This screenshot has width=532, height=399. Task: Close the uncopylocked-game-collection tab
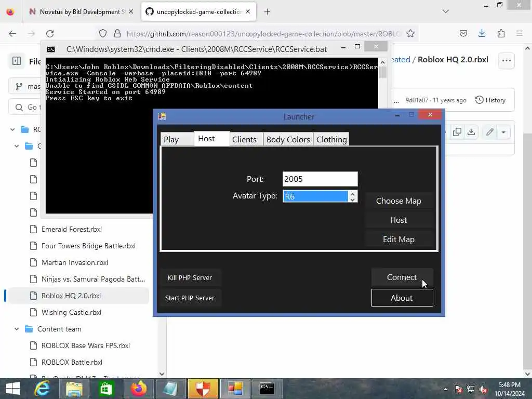pyautogui.click(x=248, y=11)
